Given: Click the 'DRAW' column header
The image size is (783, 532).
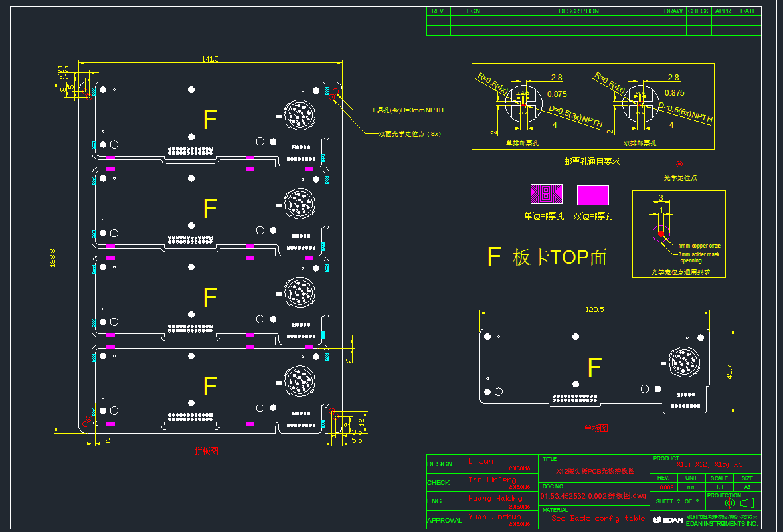Looking at the screenshot, I should tap(673, 11).
